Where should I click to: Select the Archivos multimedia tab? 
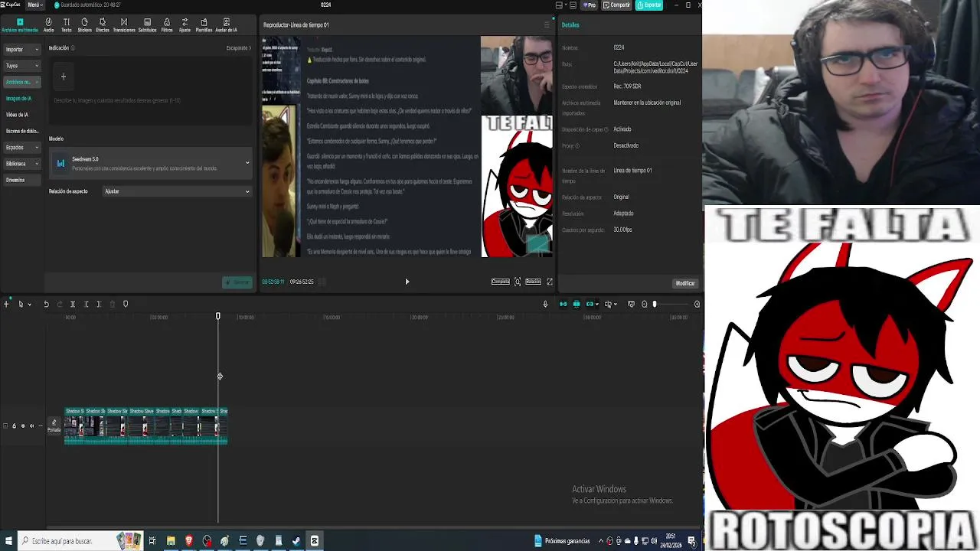point(20,25)
